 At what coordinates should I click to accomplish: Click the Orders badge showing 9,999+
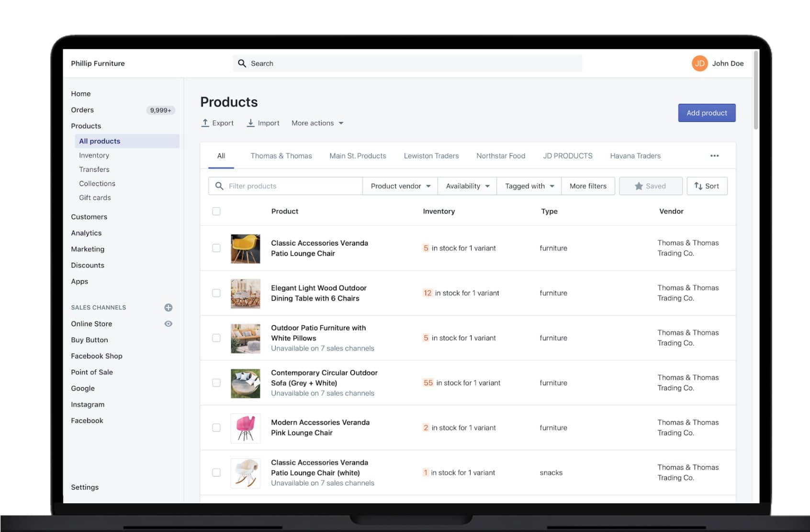[x=161, y=110]
